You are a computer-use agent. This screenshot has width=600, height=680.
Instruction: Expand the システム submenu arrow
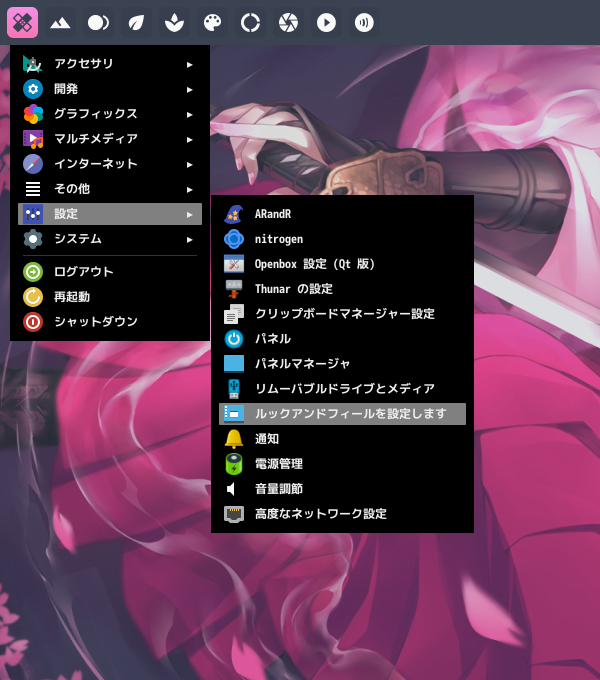click(x=189, y=239)
